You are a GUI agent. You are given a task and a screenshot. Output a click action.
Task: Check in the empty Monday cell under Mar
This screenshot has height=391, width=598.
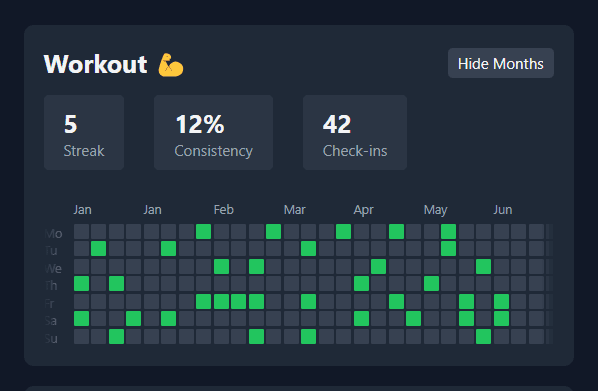pyautogui.click(x=291, y=232)
